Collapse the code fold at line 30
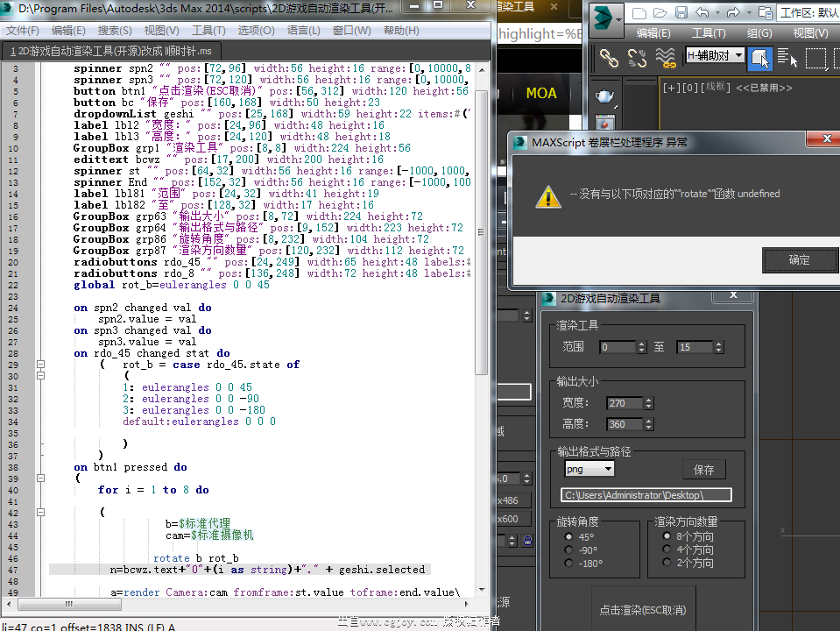The height and width of the screenshot is (631, 840). coord(40,376)
